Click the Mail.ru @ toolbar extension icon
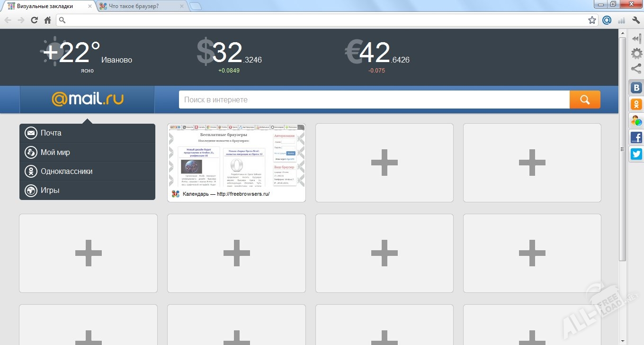The height and width of the screenshot is (345, 644). [x=607, y=20]
